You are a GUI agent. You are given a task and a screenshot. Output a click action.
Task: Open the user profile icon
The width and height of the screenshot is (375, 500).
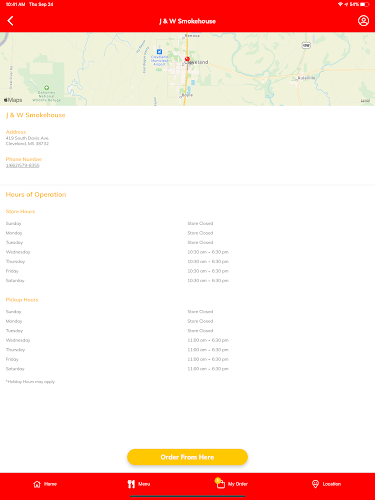363,21
